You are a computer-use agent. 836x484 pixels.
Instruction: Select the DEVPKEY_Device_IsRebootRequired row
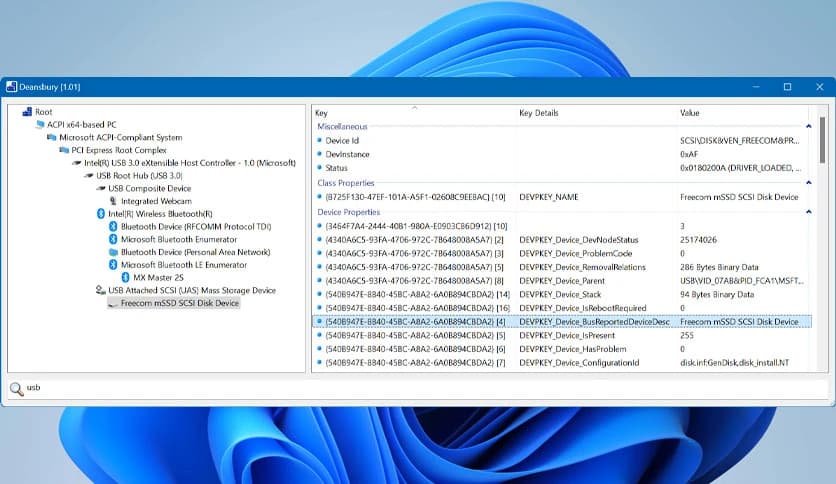point(561,308)
